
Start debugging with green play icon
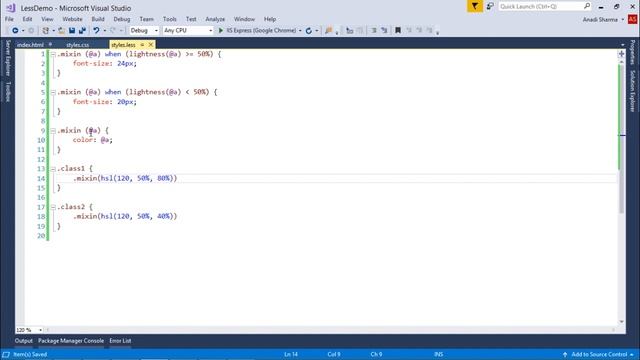point(221,31)
